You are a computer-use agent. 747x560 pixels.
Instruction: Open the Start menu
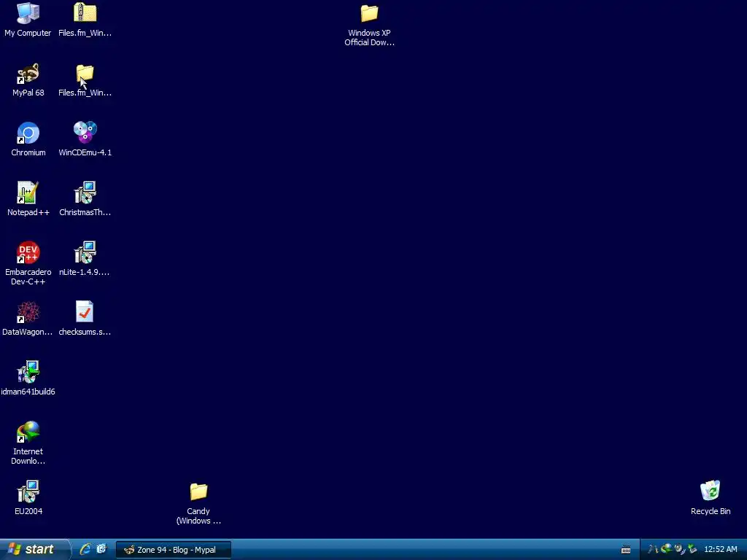click(35, 549)
